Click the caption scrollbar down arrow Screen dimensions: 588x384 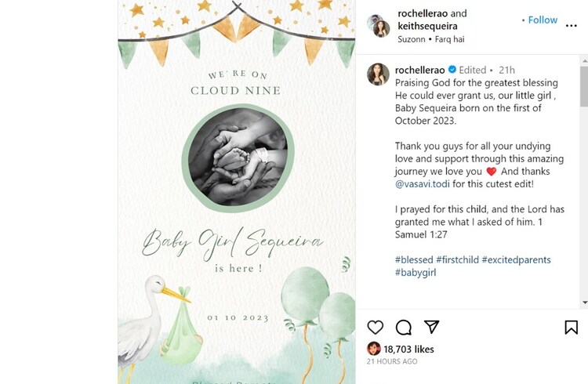[584, 302]
